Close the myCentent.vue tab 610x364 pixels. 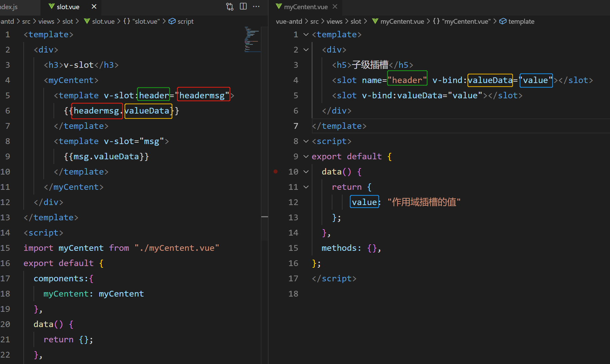pyautogui.click(x=335, y=6)
